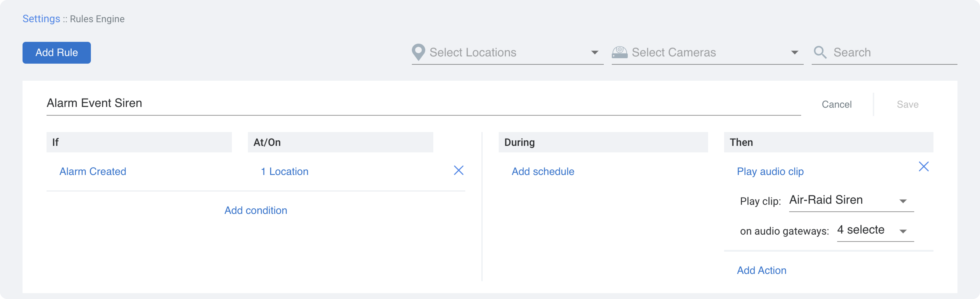
Task: Click the Add Rule button
Action: 57,53
